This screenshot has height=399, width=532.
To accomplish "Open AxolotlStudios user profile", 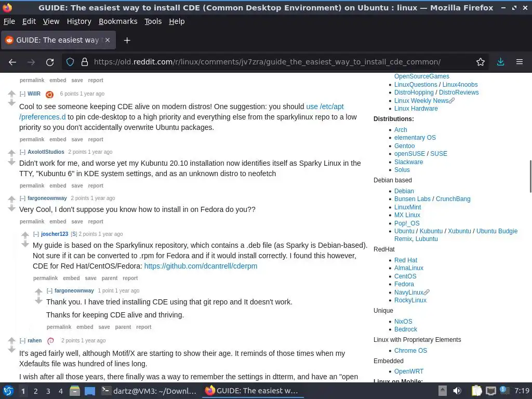I will click(x=46, y=152).
